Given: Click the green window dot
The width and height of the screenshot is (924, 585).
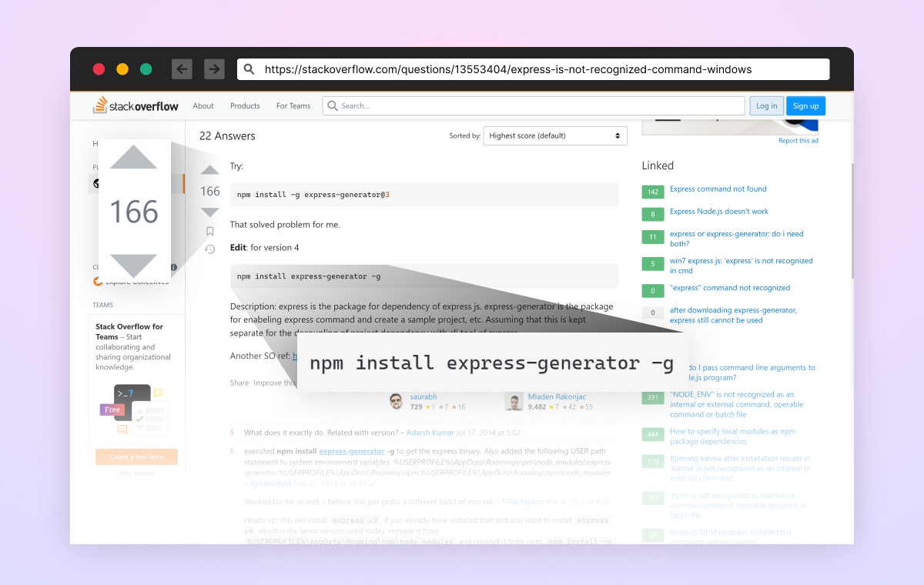Looking at the screenshot, I should [x=146, y=69].
